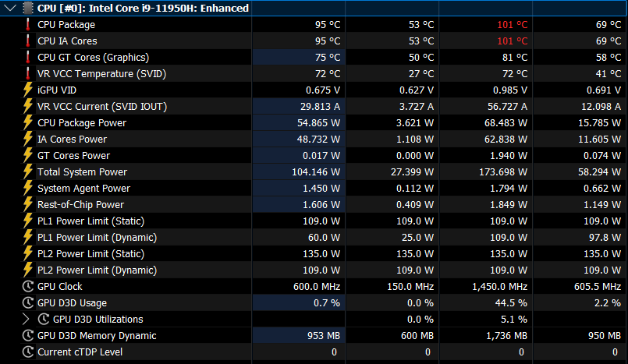Click lightning icon beside GT Cores Power
The width and height of the screenshot is (628, 364).
[x=27, y=156]
